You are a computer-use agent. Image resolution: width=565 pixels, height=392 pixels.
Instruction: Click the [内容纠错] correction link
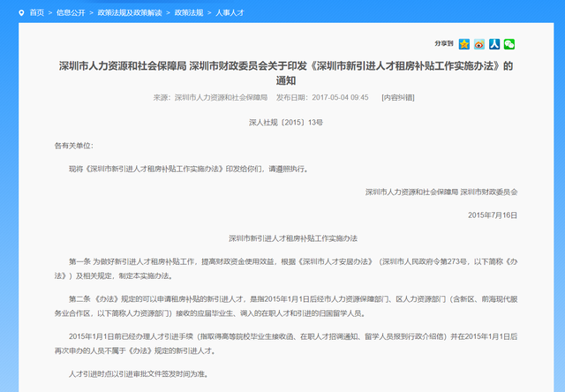tap(398, 97)
